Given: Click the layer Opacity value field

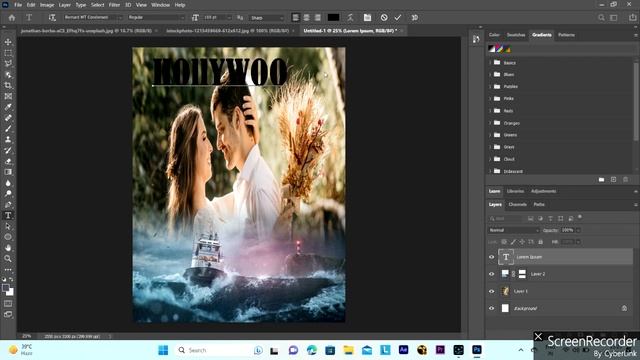Looking at the screenshot, I should 567,230.
